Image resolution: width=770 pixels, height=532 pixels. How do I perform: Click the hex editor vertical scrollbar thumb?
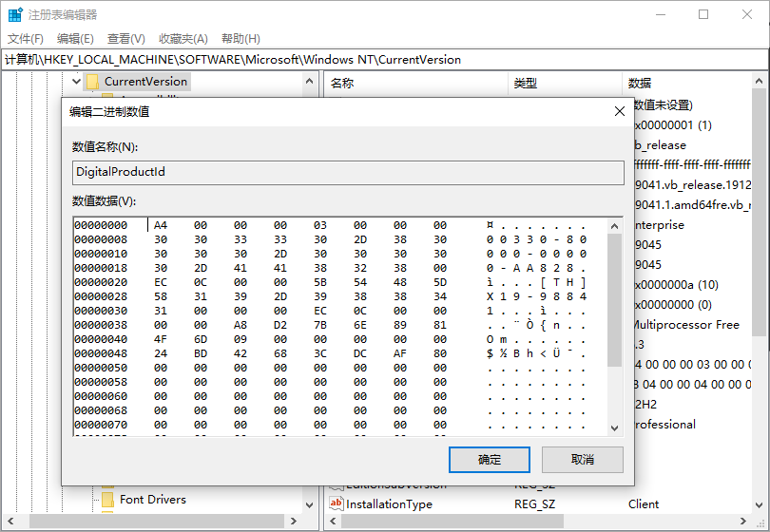pyautogui.click(x=614, y=300)
